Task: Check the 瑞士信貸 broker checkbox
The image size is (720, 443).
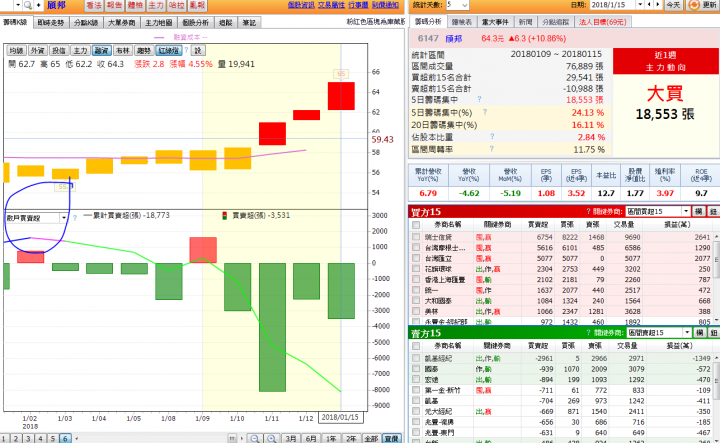Action: click(416, 237)
